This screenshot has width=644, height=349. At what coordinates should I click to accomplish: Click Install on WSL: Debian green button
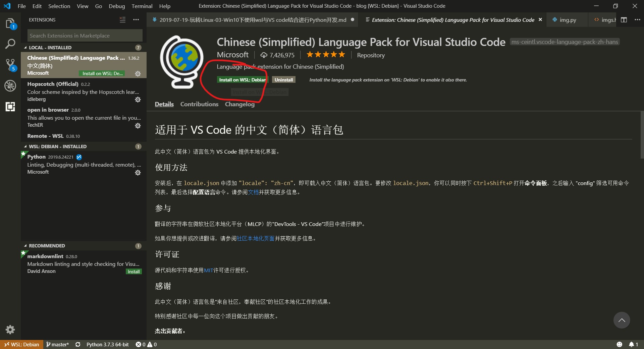click(243, 80)
